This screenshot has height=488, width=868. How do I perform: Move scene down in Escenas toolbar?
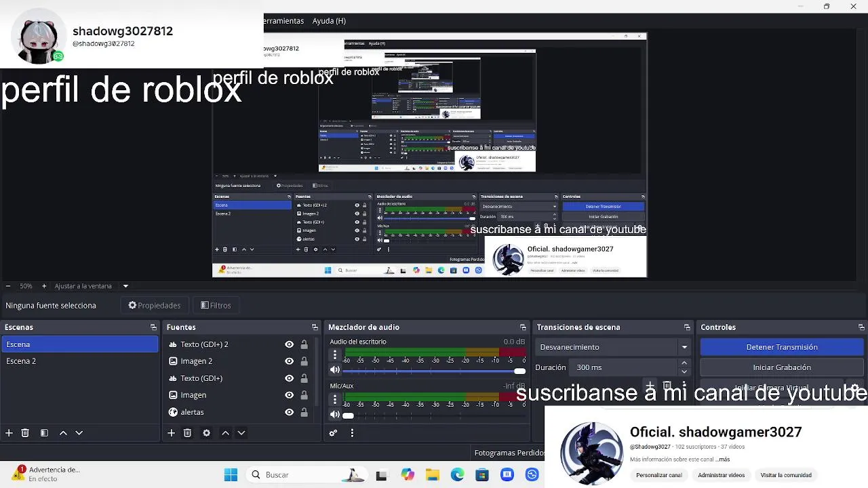tap(79, 433)
